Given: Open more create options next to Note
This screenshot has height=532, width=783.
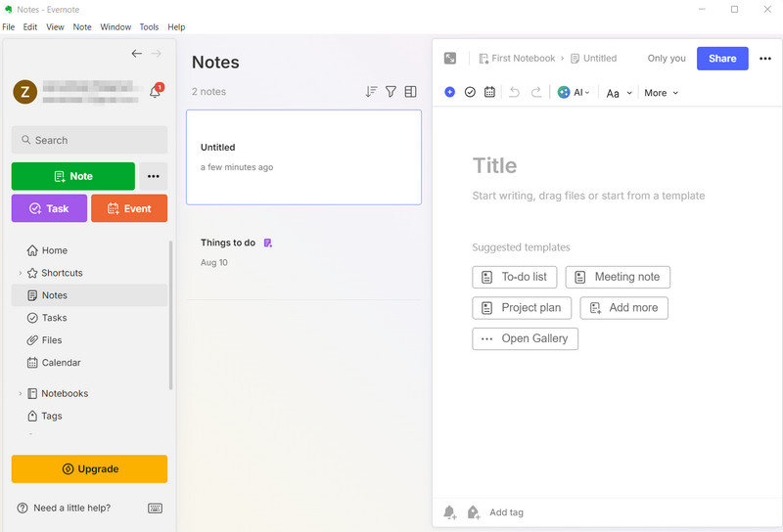Looking at the screenshot, I should tap(154, 176).
